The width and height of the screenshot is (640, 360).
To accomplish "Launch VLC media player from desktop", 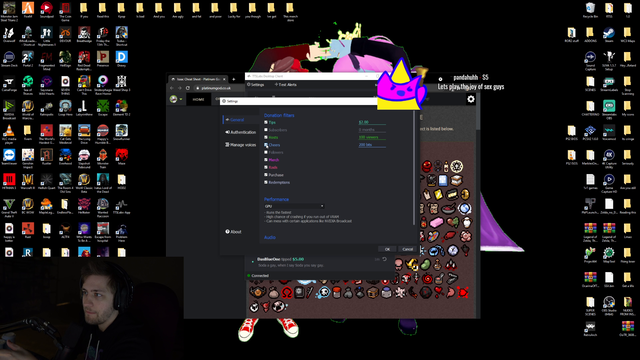I will pyautogui.click(x=9, y=133).
